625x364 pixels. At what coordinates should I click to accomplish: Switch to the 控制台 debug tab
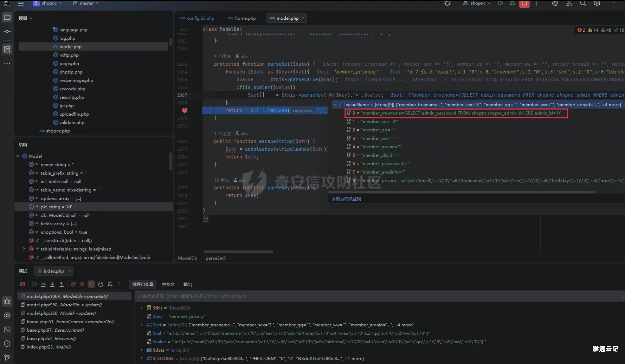[x=168, y=285]
